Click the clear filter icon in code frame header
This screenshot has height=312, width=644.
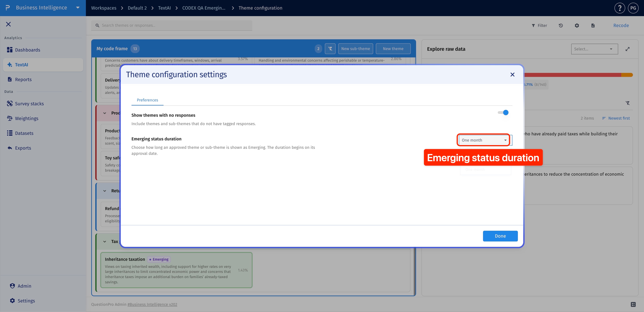point(330,49)
